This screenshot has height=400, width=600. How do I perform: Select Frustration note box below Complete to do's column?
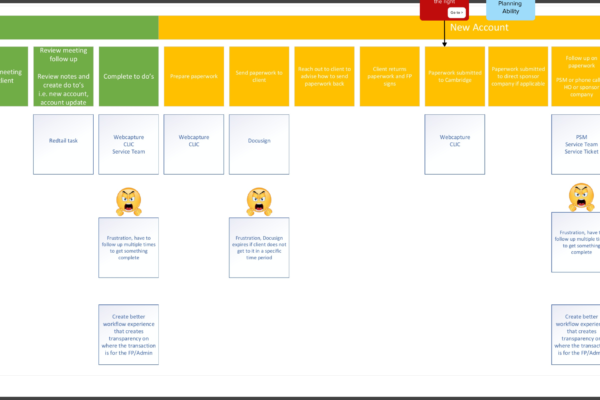click(129, 248)
